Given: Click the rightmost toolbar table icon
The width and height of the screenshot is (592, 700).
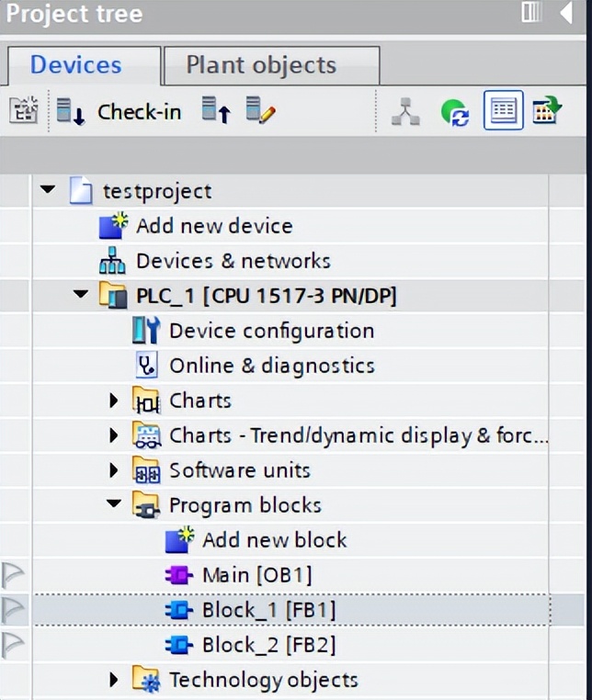Looking at the screenshot, I should pos(547,112).
